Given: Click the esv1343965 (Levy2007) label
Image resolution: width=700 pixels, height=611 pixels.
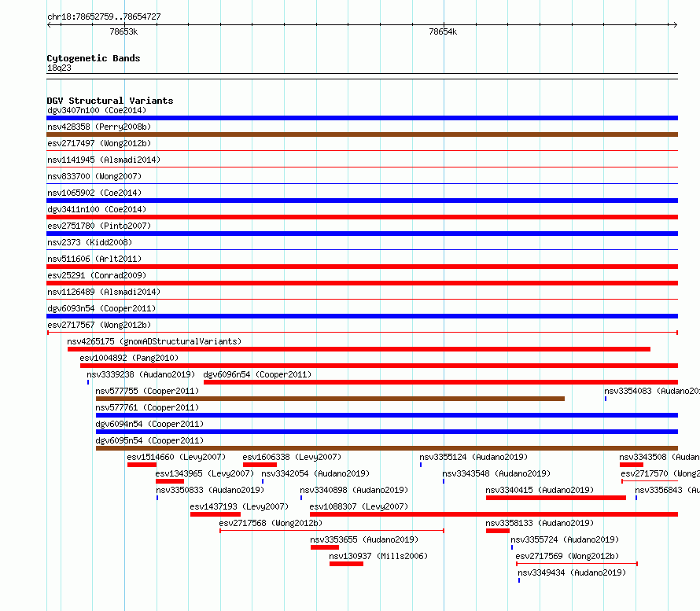Looking at the screenshot, I should click(x=205, y=473).
